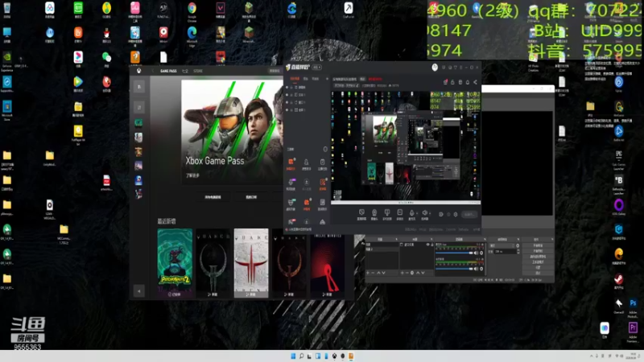Mute the upper OBS mixer track
The width and height of the screenshot is (644, 362).
point(476,253)
